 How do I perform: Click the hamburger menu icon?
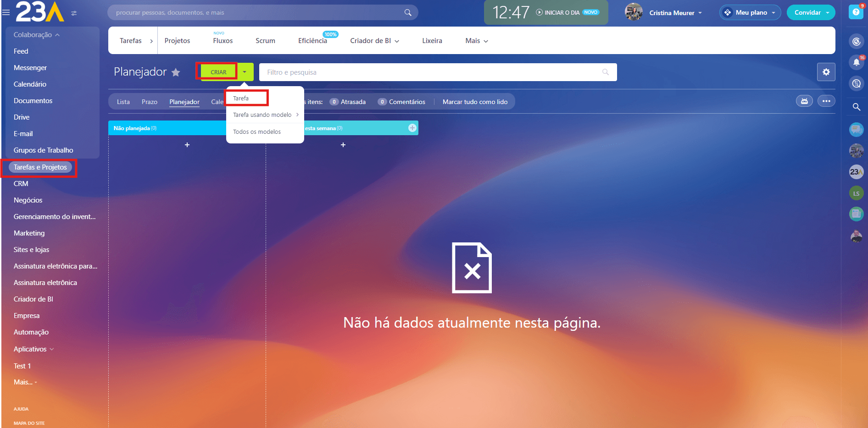coord(6,12)
